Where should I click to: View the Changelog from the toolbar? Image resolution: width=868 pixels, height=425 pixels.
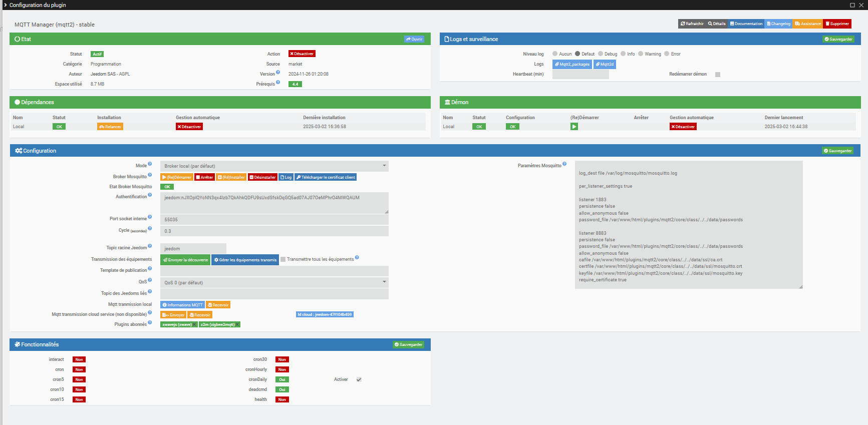(779, 24)
